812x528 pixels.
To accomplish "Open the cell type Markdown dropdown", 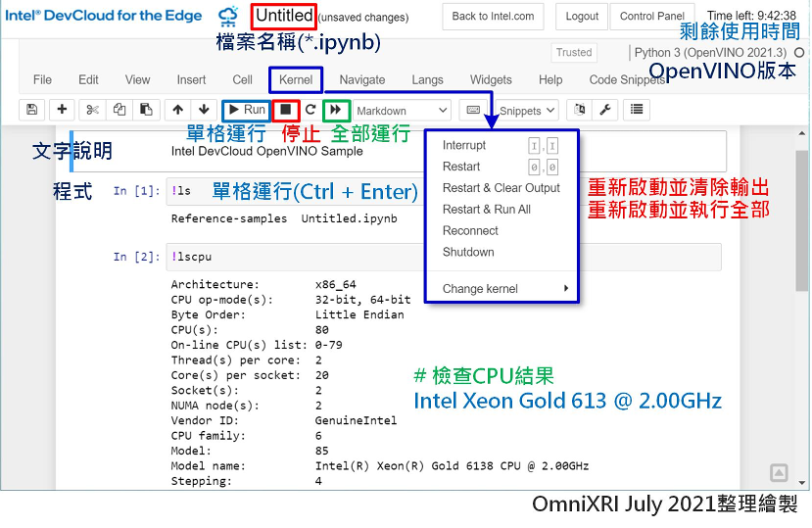I will click(x=402, y=111).
